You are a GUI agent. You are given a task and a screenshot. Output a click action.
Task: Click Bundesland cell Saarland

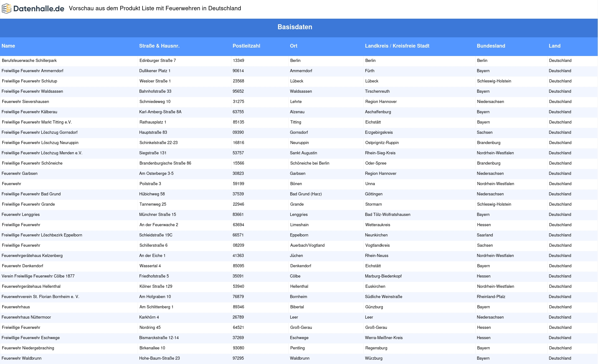pyautogui.click(x=485, y=235)
